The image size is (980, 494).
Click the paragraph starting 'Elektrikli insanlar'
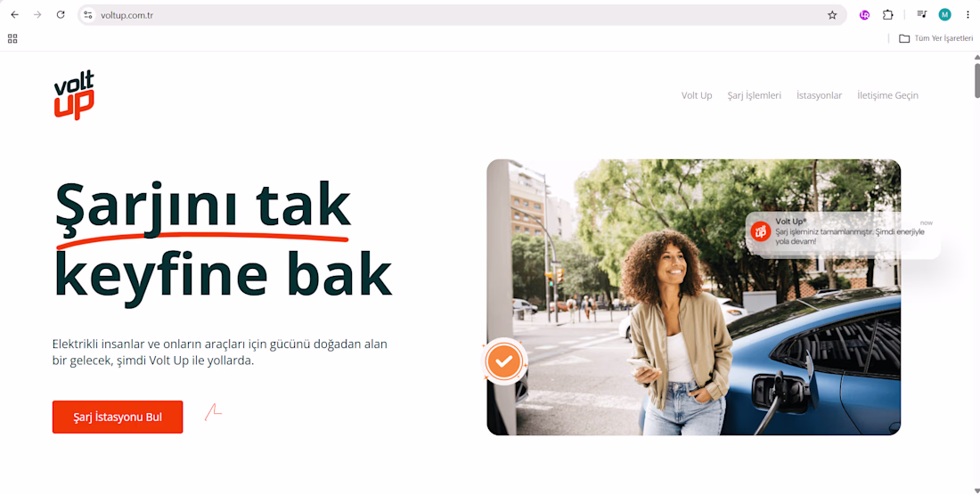(x=220, y=352)
